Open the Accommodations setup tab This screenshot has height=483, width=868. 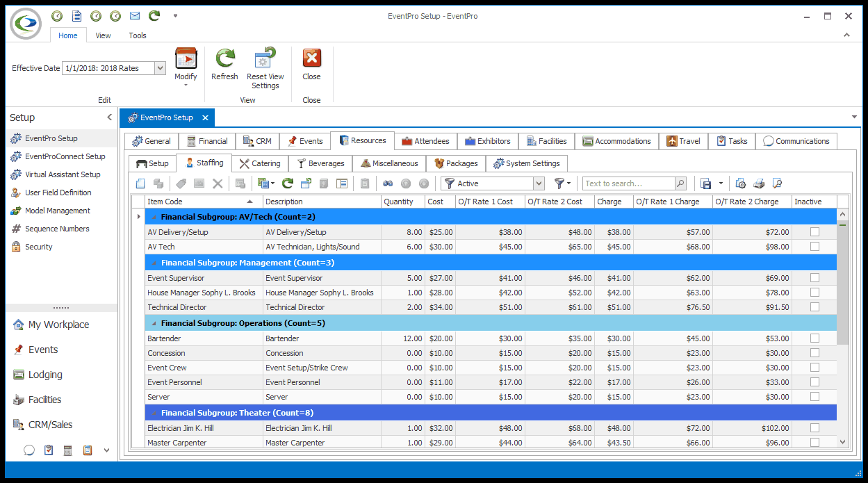(616, 141)
